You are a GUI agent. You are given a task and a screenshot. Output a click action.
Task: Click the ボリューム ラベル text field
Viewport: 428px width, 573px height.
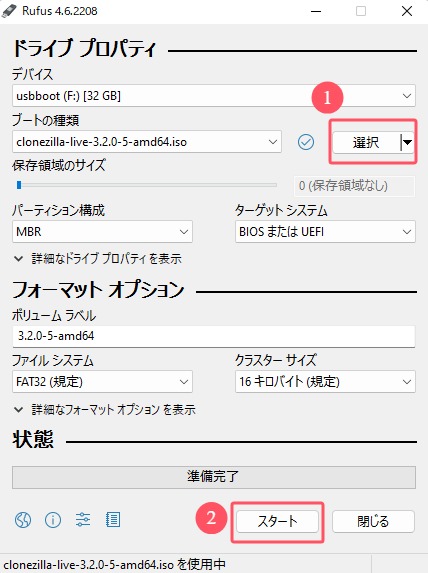pyautogui.click(x=214, y=336)
